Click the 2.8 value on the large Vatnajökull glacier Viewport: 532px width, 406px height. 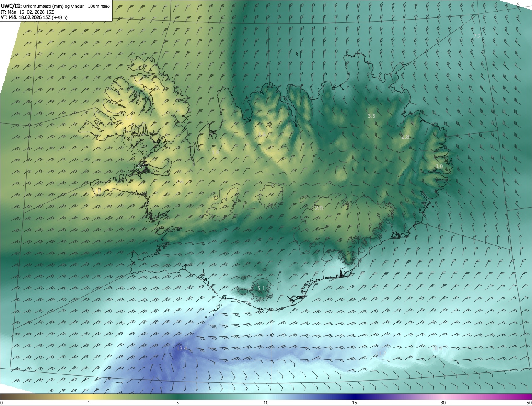(319, 208)
